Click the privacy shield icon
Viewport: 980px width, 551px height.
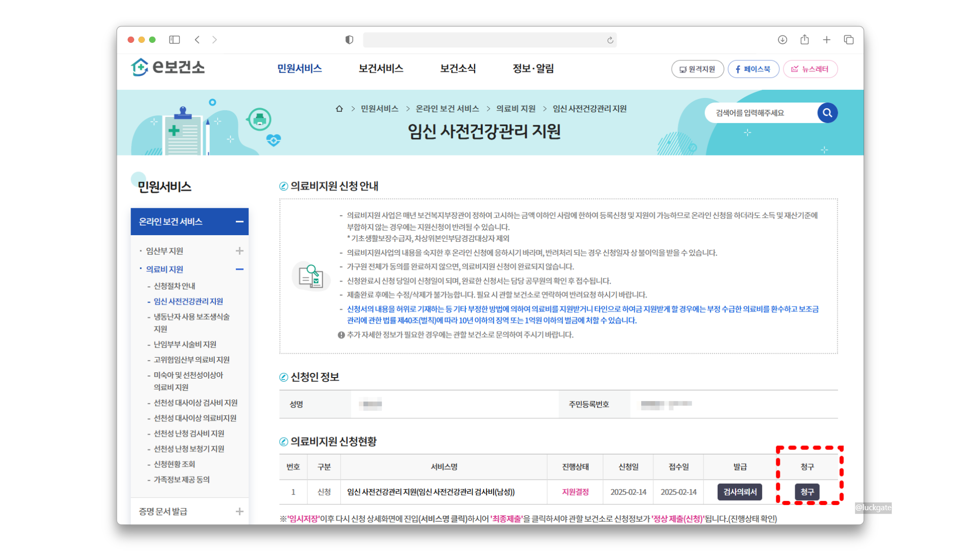point(349,40)
